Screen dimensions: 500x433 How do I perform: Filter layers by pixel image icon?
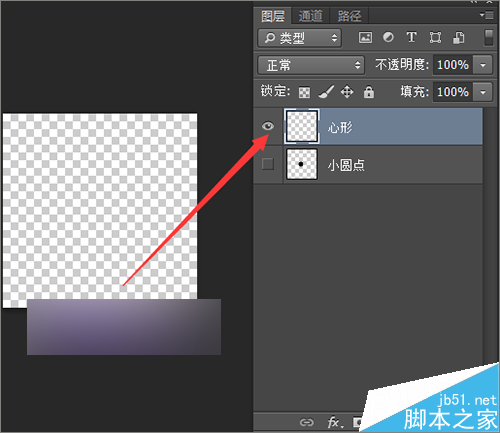[x=365, y=37]
